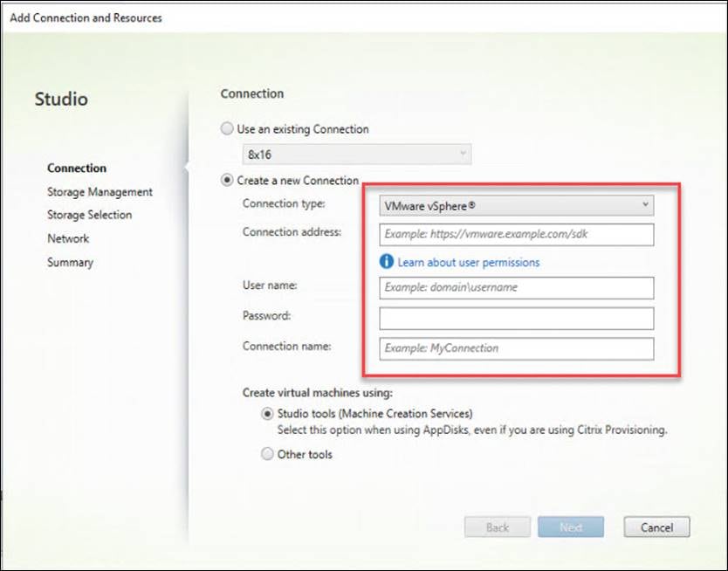Click the VMware vSphere dropdown arrow
This screenshot has height=571, width=728.
pos(645,205)
